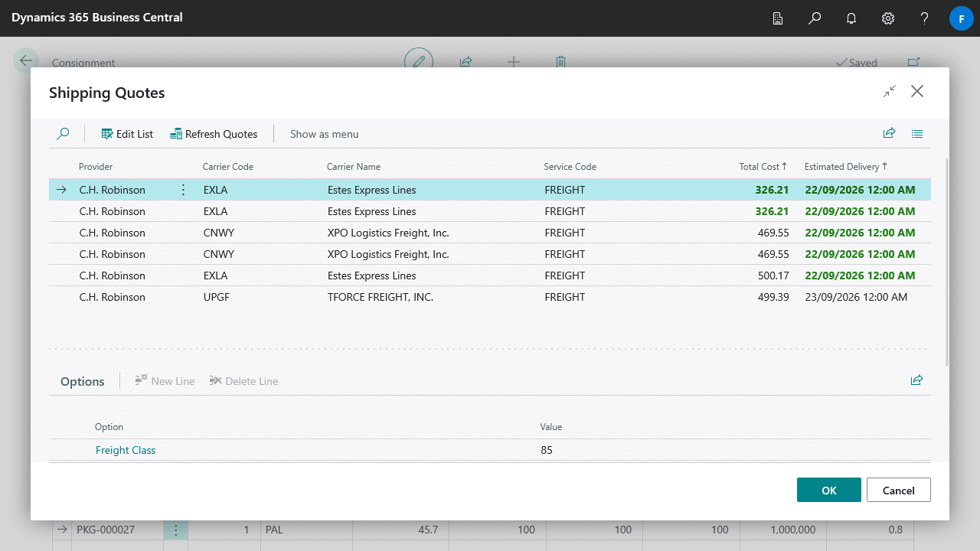
Task: Sort by Estimated Delivery column header
Action: [846, 167]
